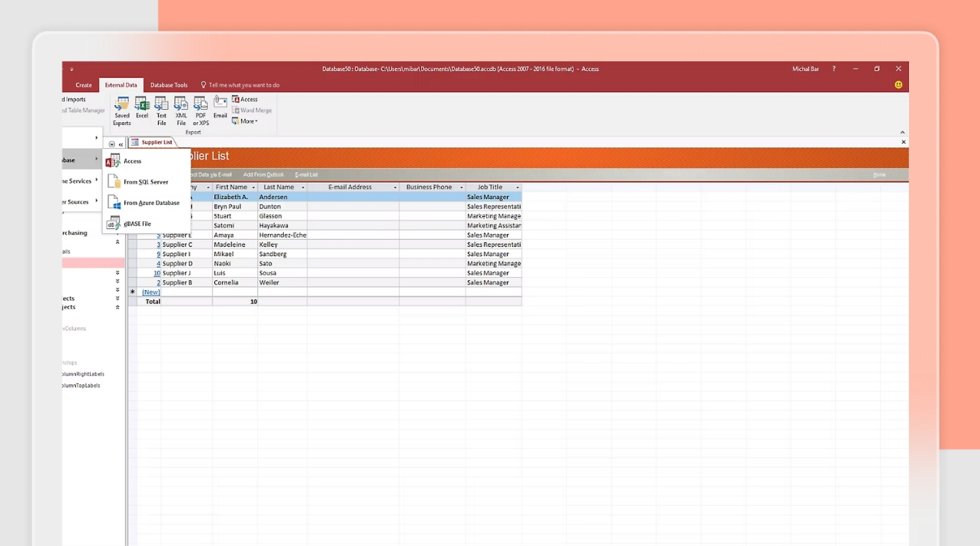
Task: Click the Add From Outlook button
Action: coord(263,174)
